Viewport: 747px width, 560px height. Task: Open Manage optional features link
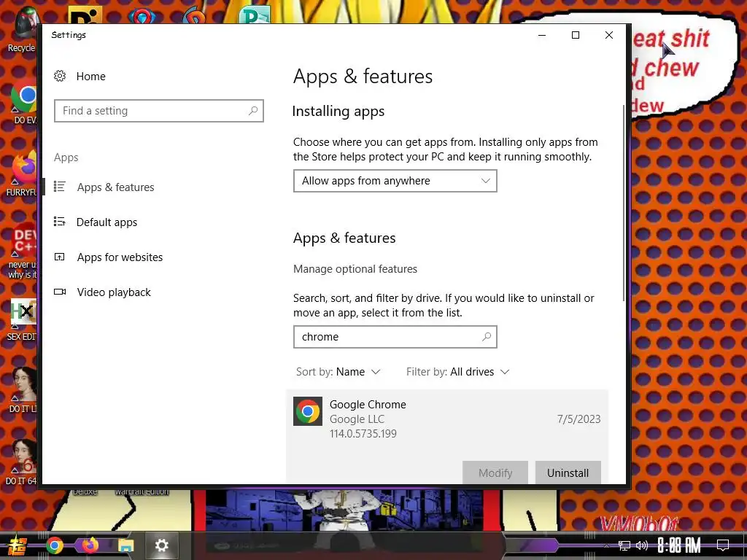(355, 269)
